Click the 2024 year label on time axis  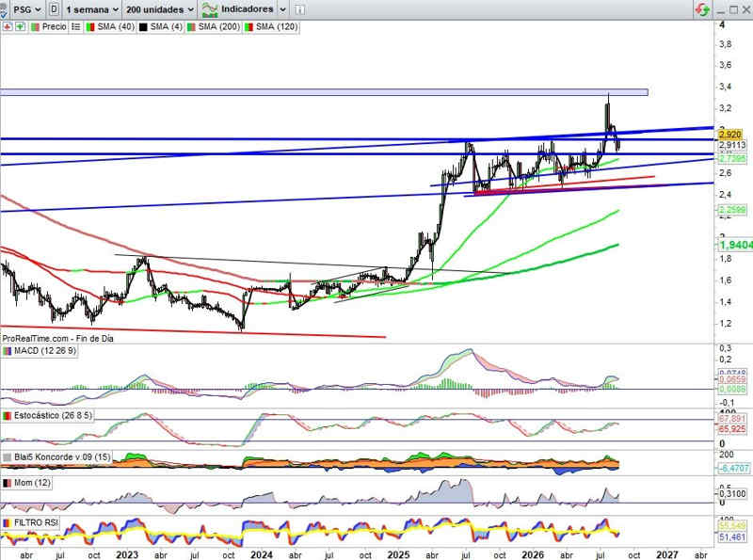tap(262, 554)
